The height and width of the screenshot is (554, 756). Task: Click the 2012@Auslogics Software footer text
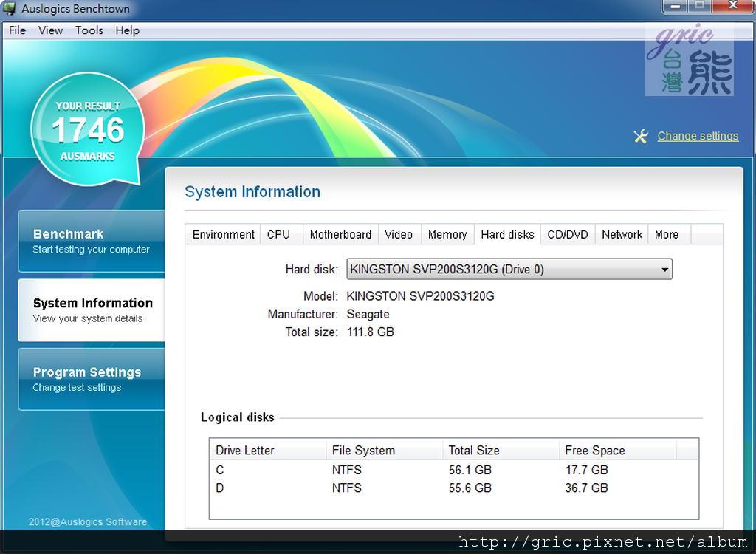click(x=88, y=521)
